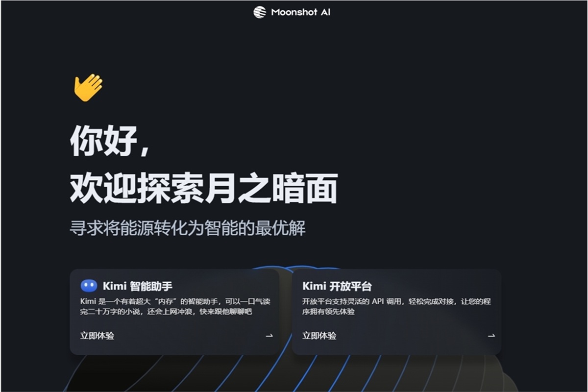The width and height of the screenshot is (588, 392).
Task: Click the word Kimi in the 开放平台 title
Action: [x=314, y=286]
